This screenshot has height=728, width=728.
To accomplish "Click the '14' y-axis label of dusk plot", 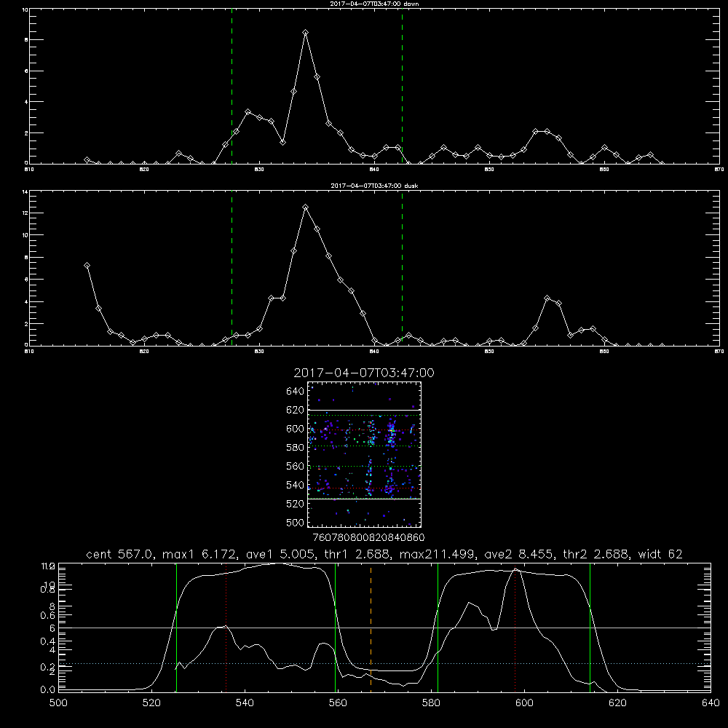I will (x=25, y=191).
